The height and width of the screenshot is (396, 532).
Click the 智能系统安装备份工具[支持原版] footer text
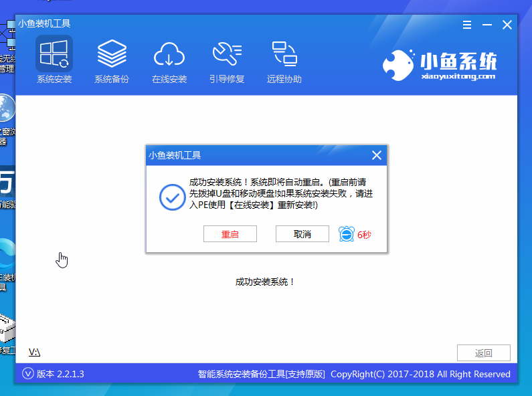click(x=261, y=374)
